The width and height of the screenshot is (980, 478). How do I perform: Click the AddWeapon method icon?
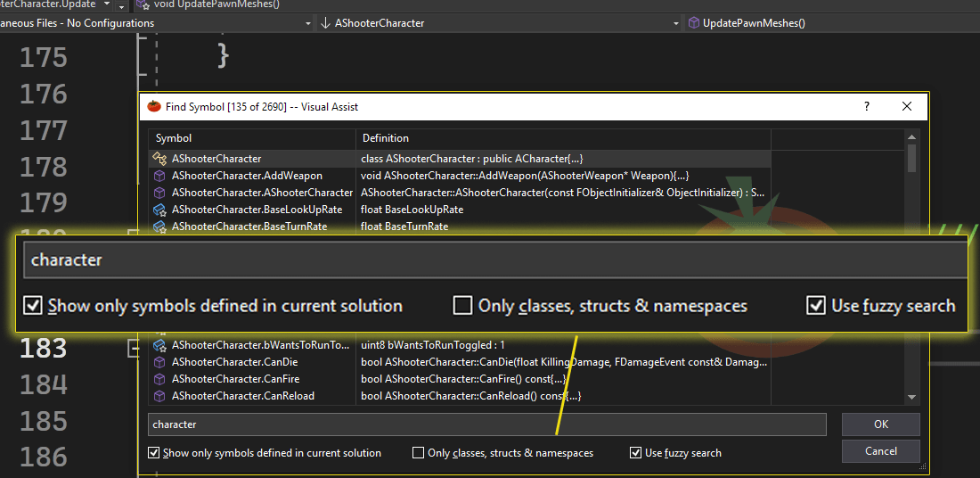point(160,176)
